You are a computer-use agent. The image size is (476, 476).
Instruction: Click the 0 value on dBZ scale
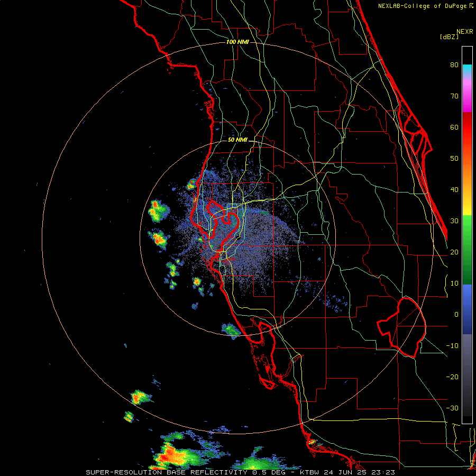pyautogui.click(x=456, y=315)
